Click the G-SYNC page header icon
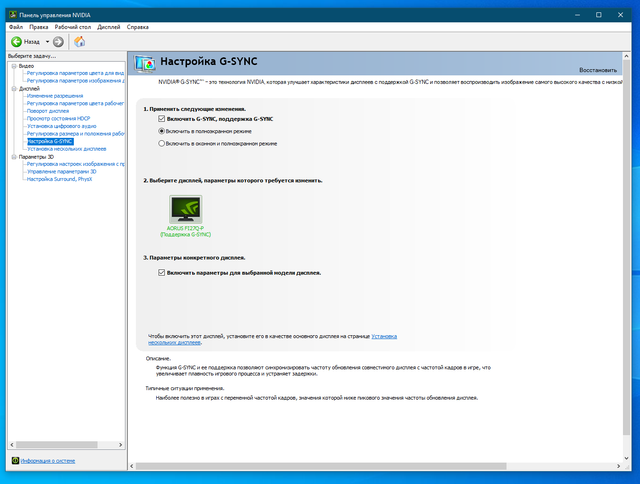Image resolution: width=640 pixels, height=484 pixels. click(x=144, y=63)
